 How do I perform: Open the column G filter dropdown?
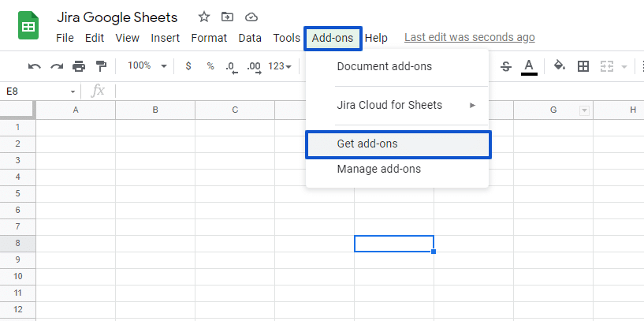(x=584, y=110)
